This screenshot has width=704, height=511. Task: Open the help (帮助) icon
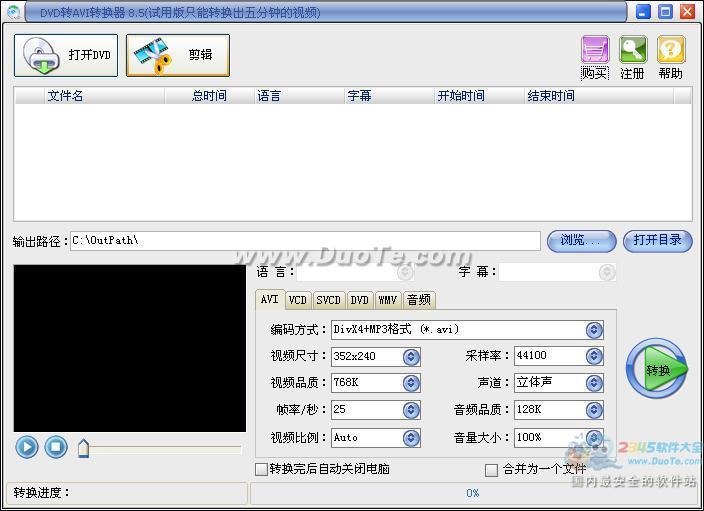tap(670, 51)
